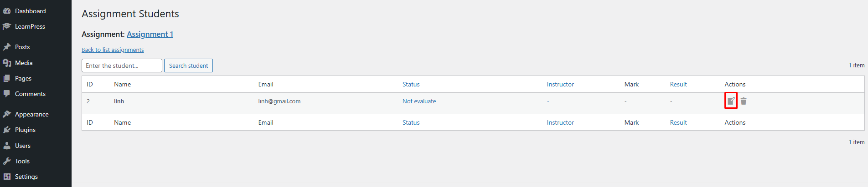Click the evaluate icon for student linh

731,101
